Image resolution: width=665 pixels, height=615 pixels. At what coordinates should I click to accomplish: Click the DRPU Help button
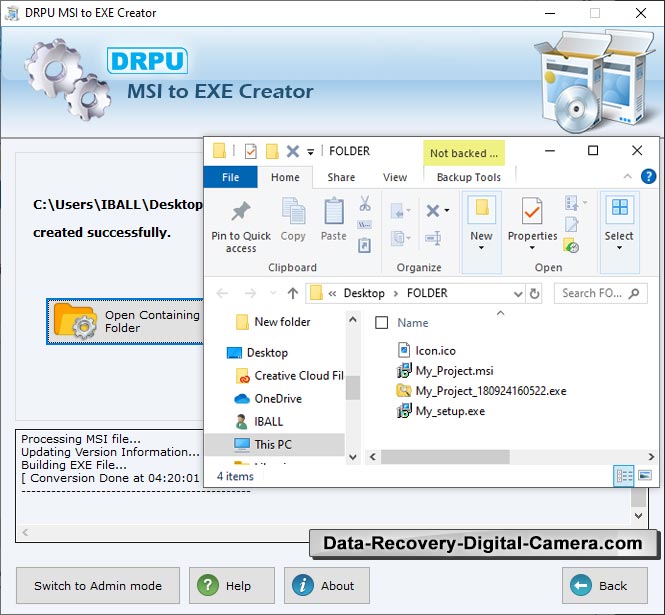(x=232, y=585)
